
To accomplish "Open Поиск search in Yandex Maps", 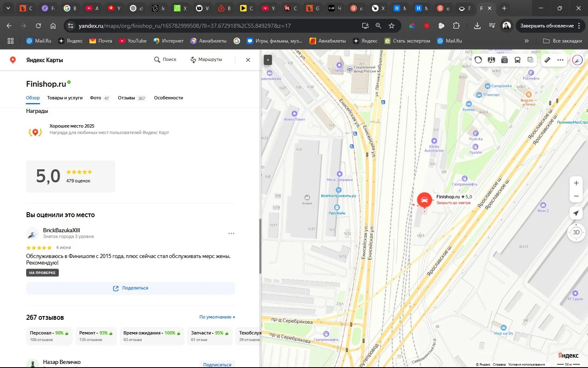I will (x=165, y=60).
